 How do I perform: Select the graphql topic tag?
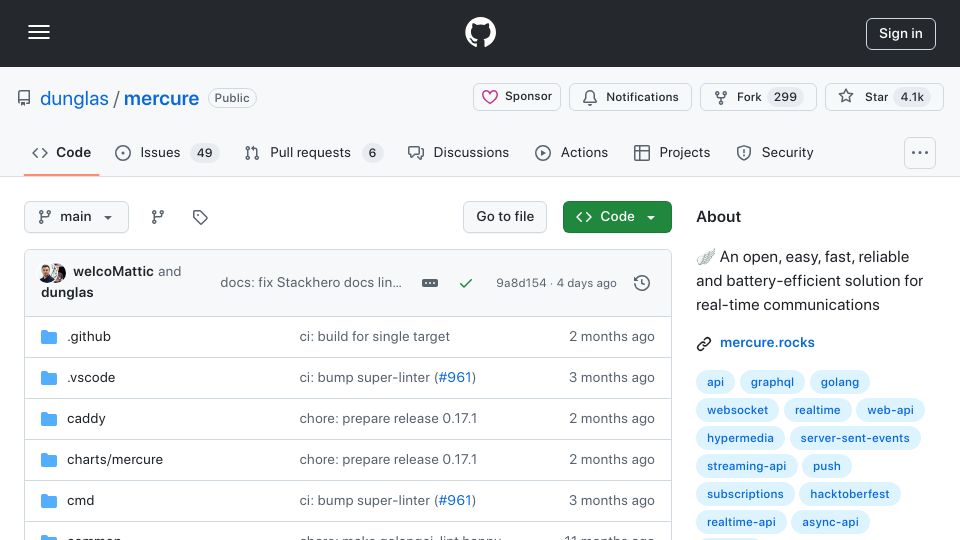772,382
